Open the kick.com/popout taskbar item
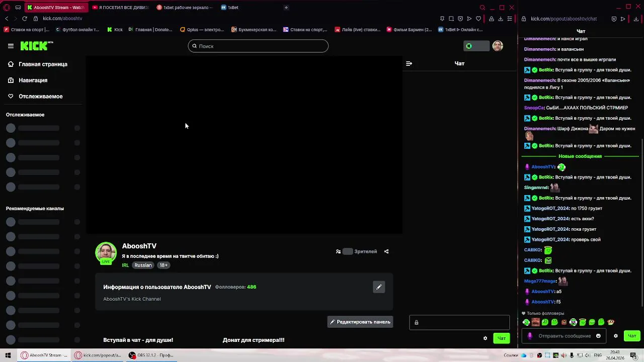644x362 pixels. (x=98, y=355)
